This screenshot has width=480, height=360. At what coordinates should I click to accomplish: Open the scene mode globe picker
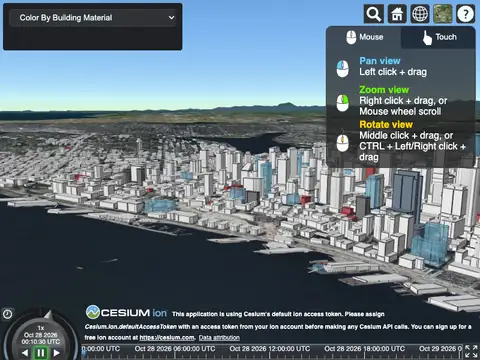click(x=420, y=14)
